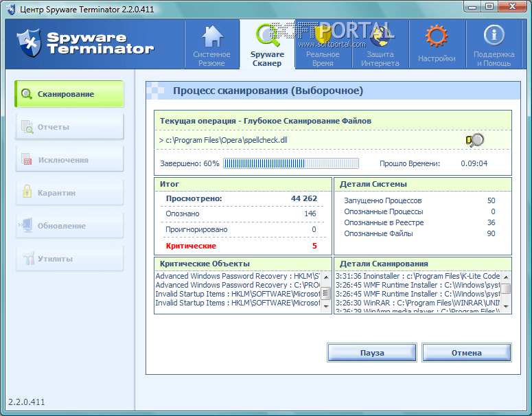Click up arrow of Детали Сканирования list
The width and height of the screenshot is (532, 416).
506,277
